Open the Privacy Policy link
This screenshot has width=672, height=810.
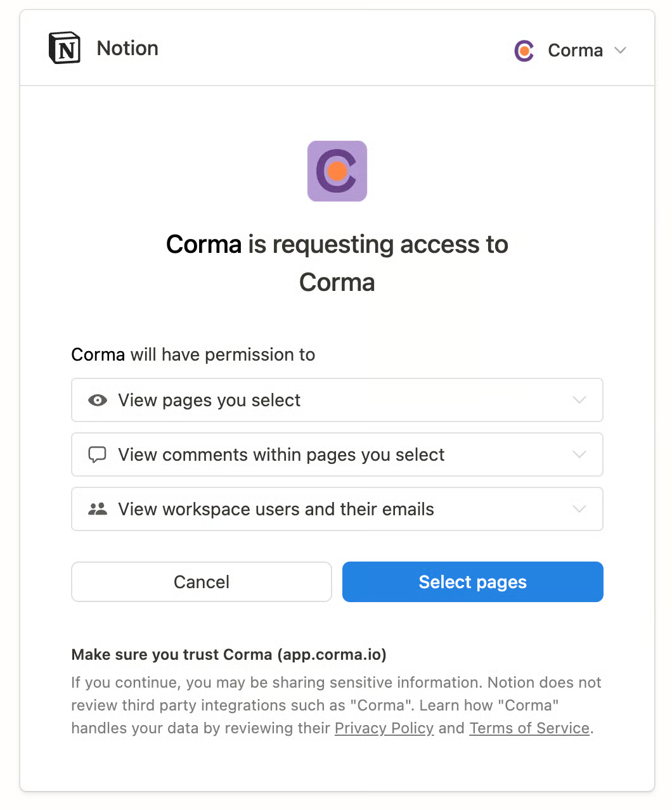[384, 728]
